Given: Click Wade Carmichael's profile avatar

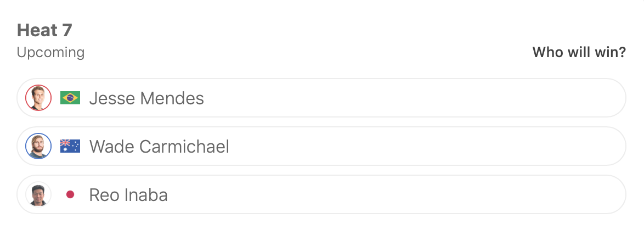Looking at the screenshot, I should [x=38, y=147].
